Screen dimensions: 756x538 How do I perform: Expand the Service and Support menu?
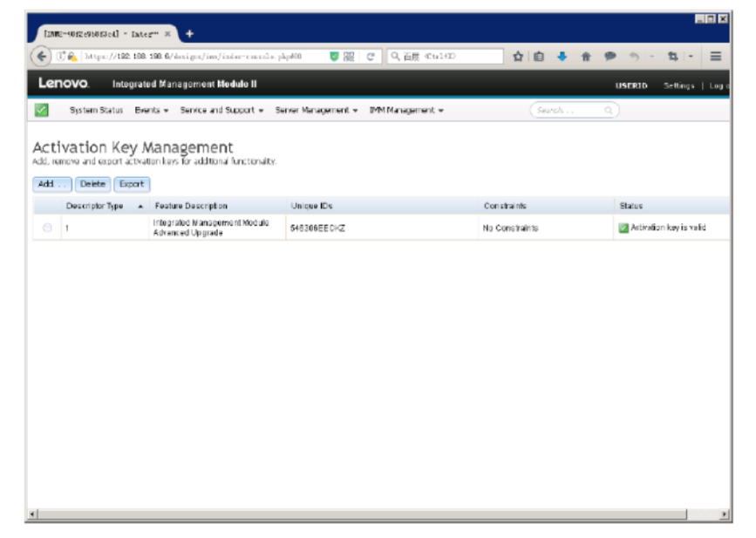221,111
